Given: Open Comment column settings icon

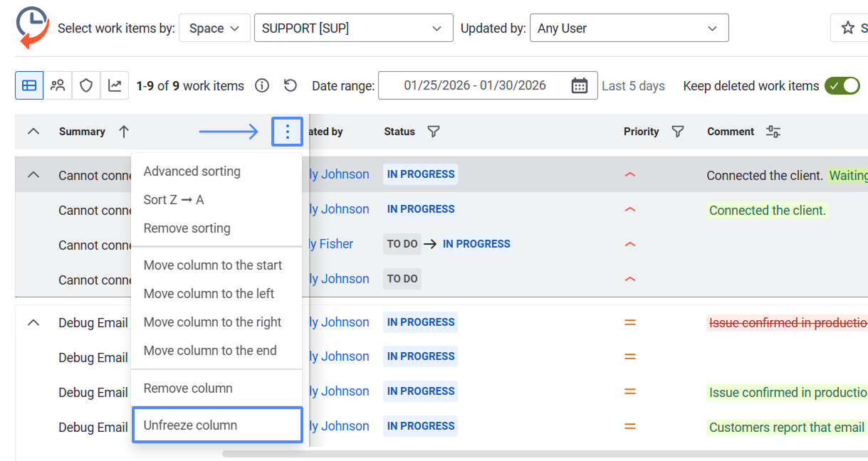Looking at the screenshot, I should click(x=773, y=132).
